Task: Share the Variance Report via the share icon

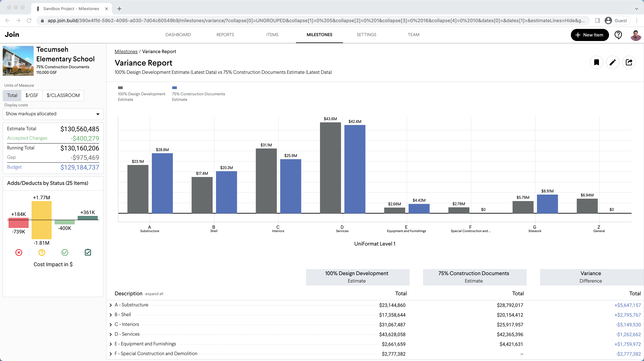Action: coord(629,62)
